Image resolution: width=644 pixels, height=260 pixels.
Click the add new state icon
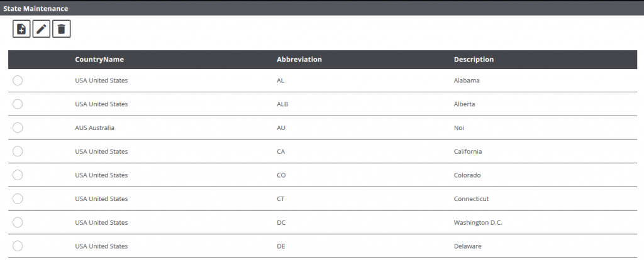pos(22,29)
